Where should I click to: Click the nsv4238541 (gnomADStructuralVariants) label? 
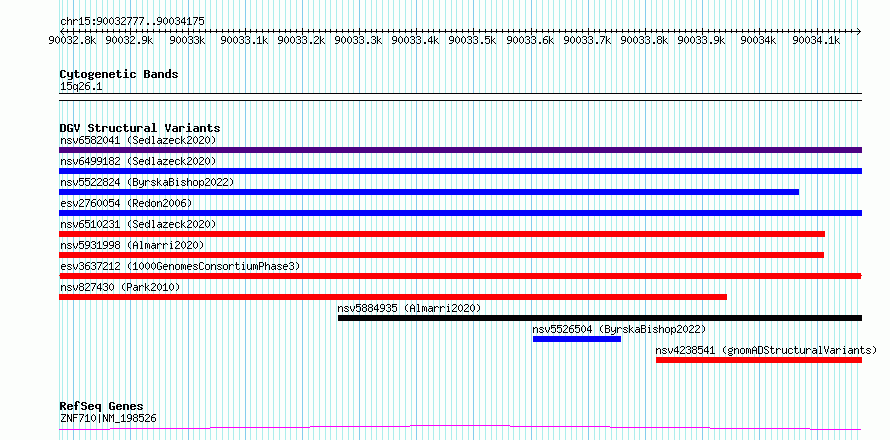click(x=766, y=350)
